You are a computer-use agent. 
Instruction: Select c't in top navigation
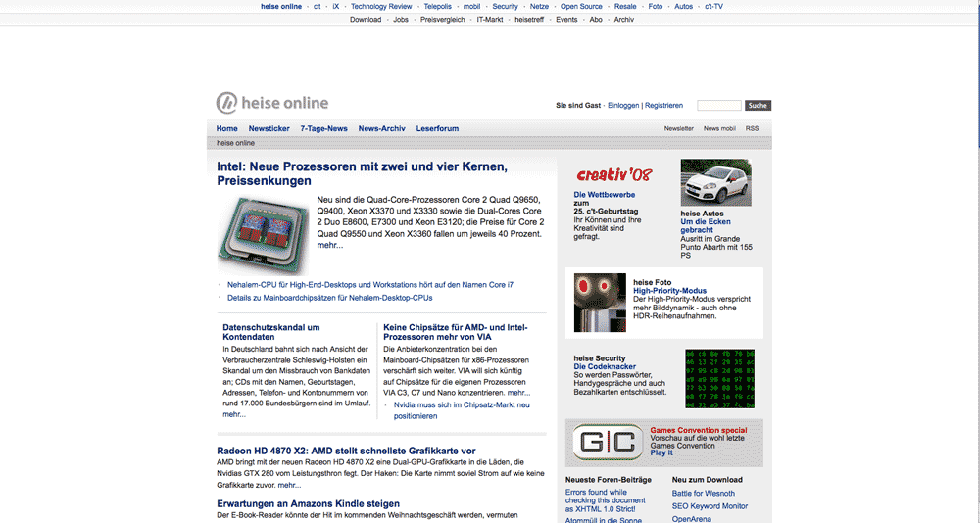pyautogui.click(x=317, y=6)
